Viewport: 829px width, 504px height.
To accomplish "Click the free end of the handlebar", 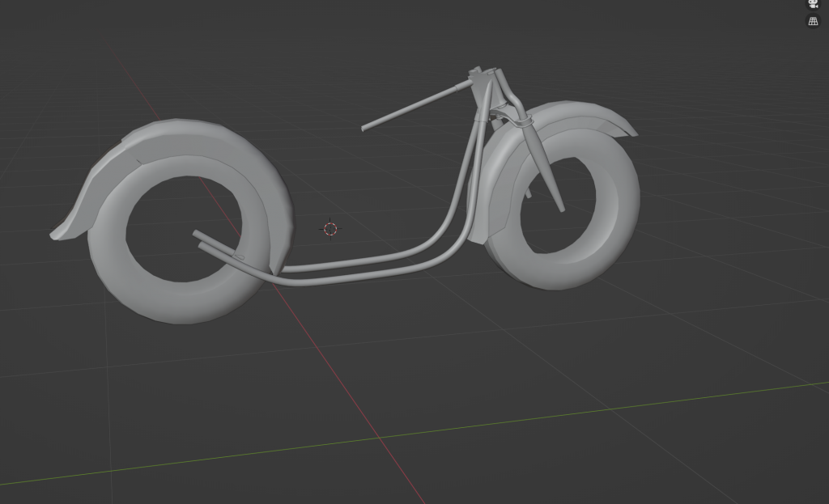I will click(366, 127).
